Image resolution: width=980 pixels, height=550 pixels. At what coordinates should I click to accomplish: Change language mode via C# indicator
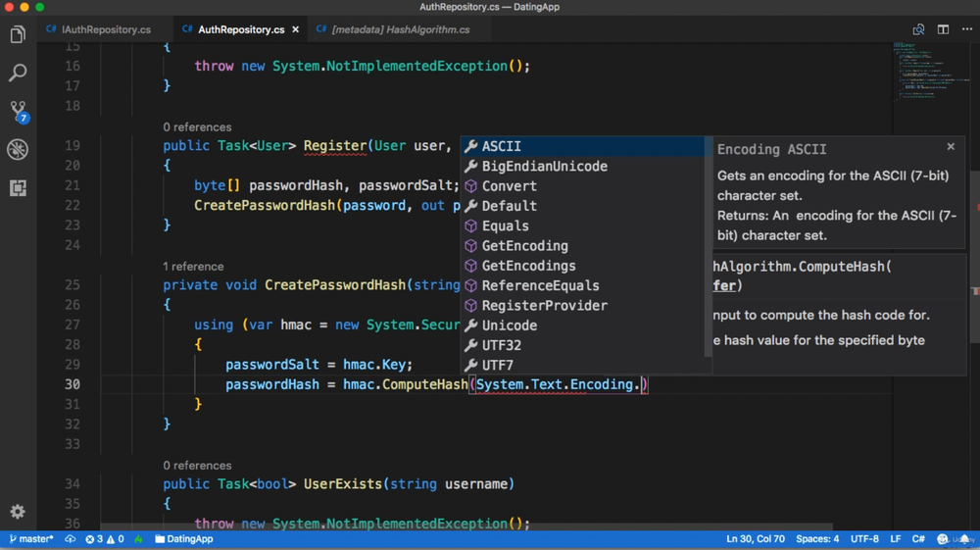pos(918,539)
